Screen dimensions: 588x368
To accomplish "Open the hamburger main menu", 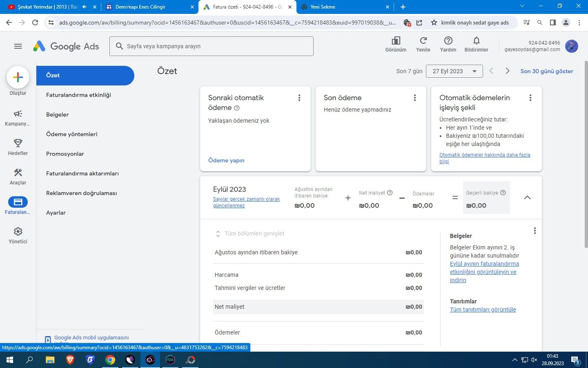I will pos(18,46).
